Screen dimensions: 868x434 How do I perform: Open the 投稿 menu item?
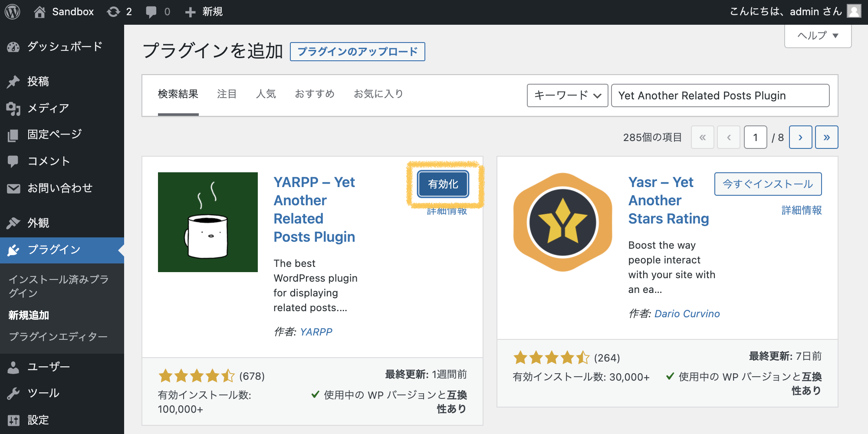[62, 82]
